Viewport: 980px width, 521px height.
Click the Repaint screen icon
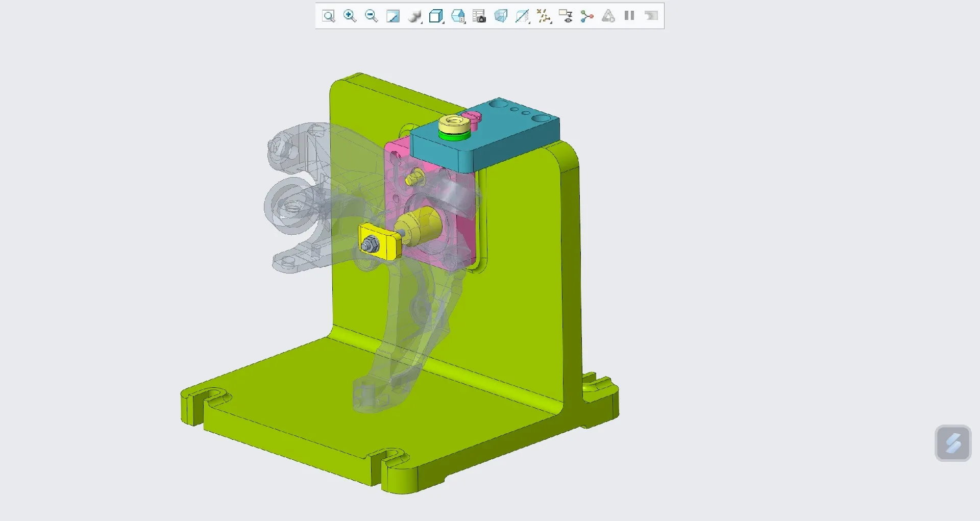click(393, 16)
